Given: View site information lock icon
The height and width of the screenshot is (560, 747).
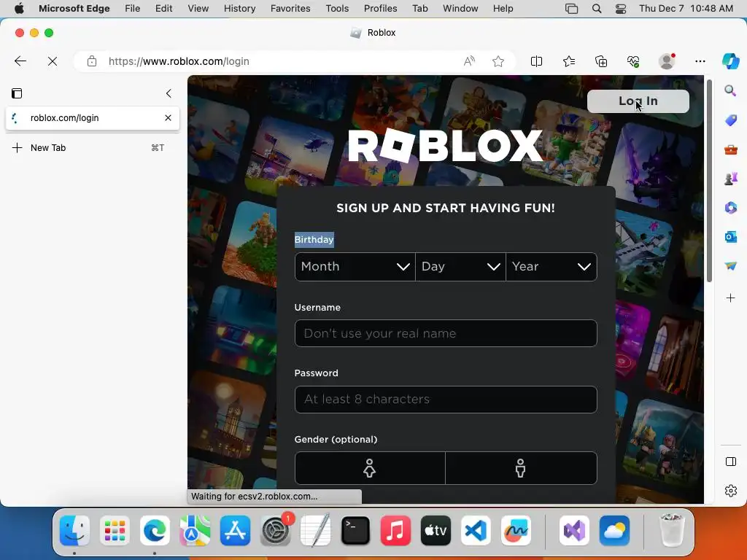Looking at the screenshot, I should [92, 61].
